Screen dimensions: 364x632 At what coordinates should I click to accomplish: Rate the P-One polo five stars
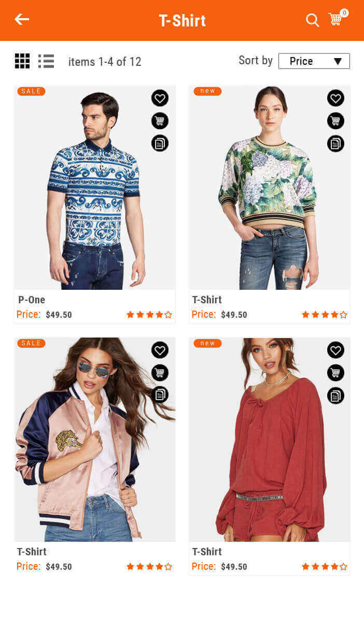click(168, 315)
